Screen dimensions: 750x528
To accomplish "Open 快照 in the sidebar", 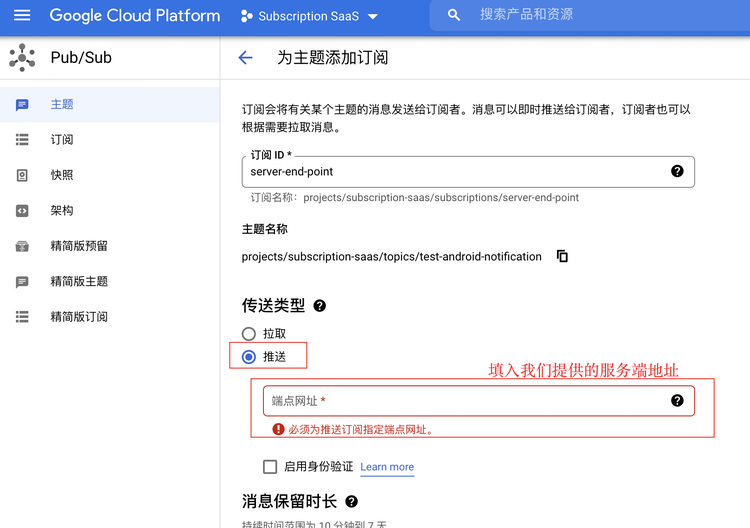I will pyautogui.click(x=110, y=175).
